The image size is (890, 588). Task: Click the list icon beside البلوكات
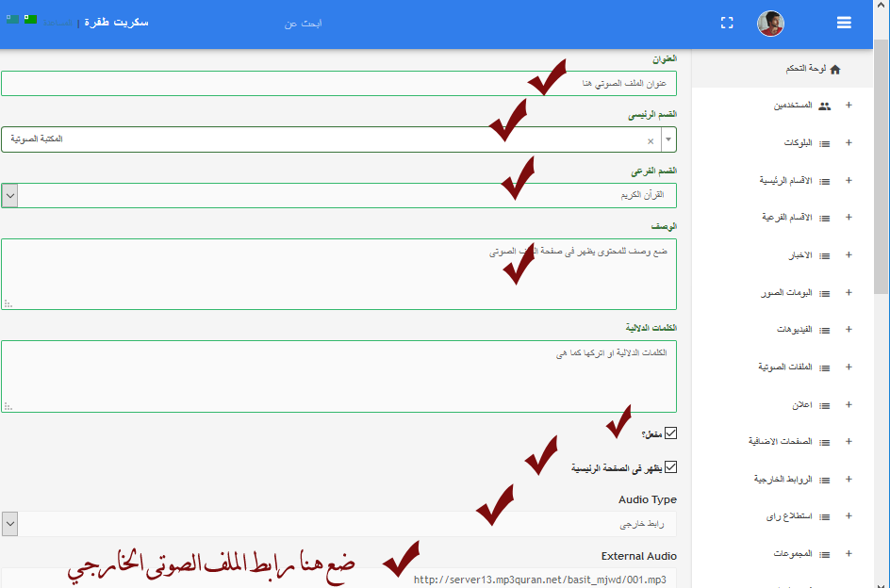[824, 143]
